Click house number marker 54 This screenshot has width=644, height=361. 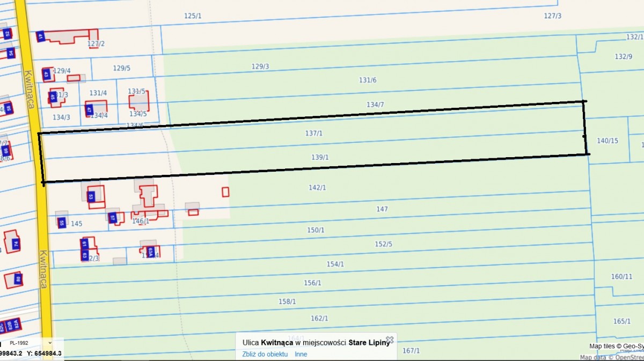pos(10,53)
